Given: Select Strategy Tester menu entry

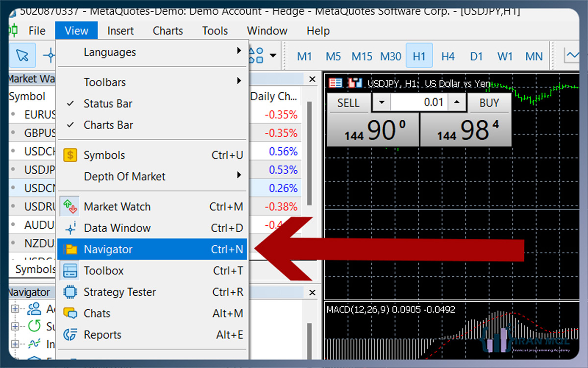Looking at the screenshot, I should tap(152, 292).
